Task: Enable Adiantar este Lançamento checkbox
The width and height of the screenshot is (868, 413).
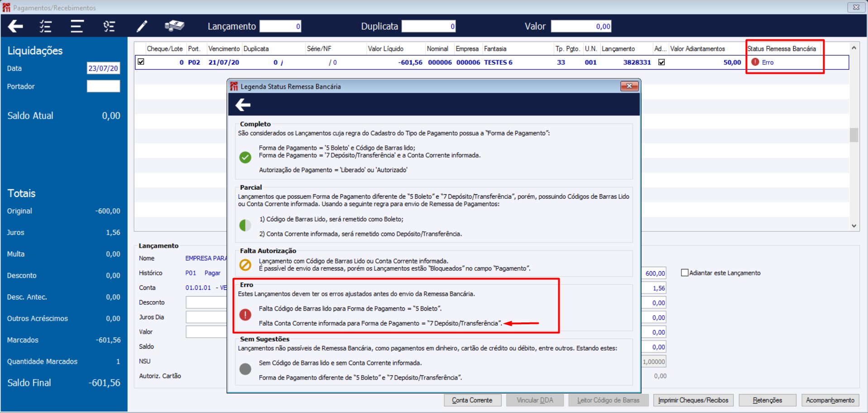Action: coord(685,273)
